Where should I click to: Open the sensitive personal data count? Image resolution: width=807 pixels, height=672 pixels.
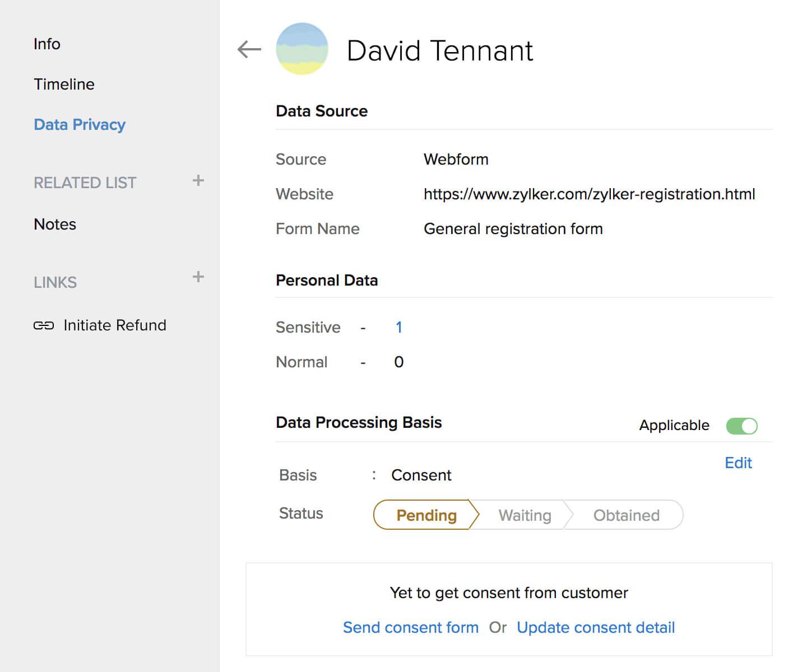pyautogui.click(x=398, y=327)
